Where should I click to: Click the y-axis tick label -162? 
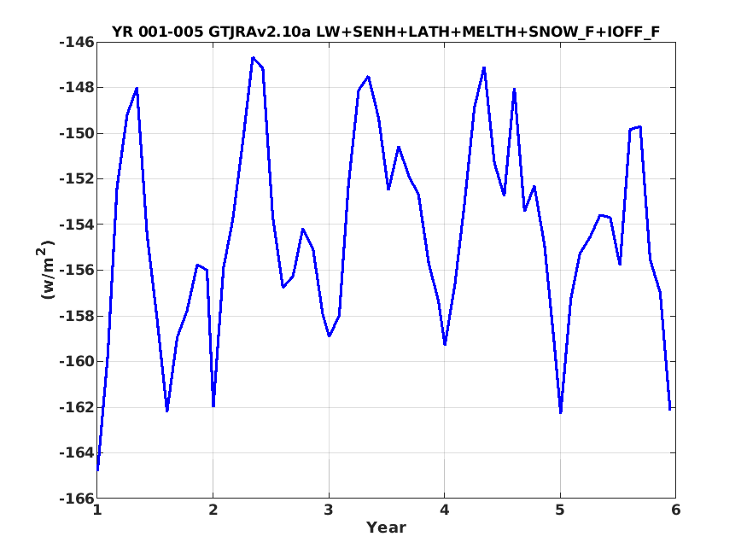77,407
